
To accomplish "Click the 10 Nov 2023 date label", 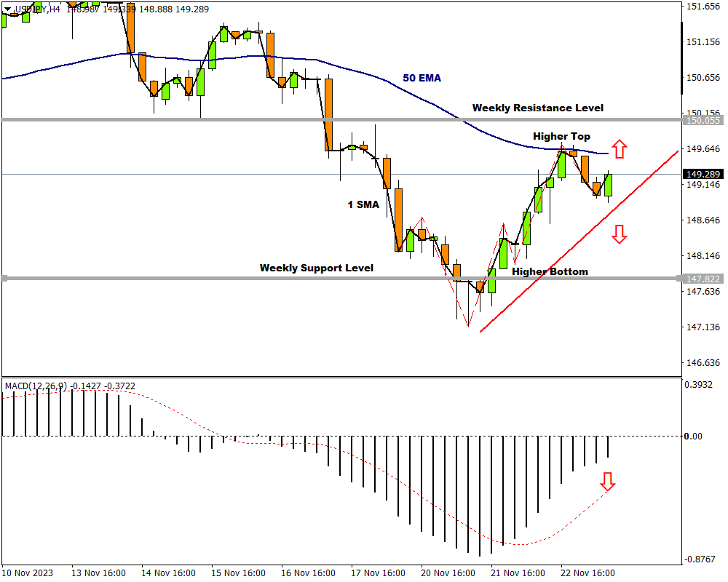I will tap(28, 573).
